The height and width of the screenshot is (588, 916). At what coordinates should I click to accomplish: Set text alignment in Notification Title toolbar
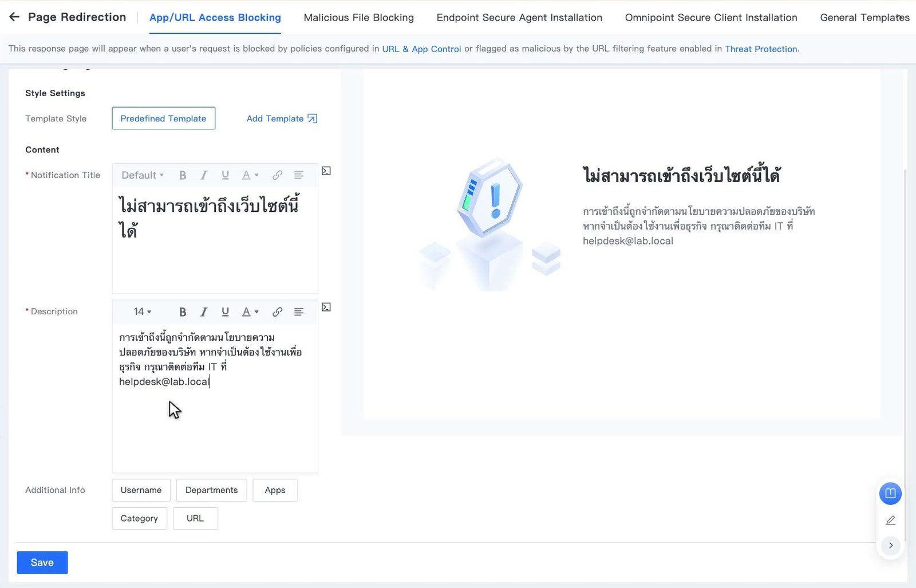click(x=299, y=175)
